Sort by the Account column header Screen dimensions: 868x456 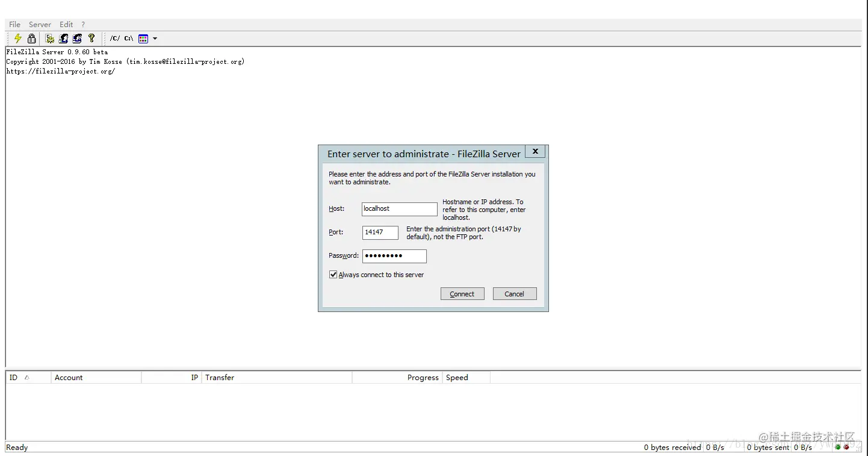[96, 378]
